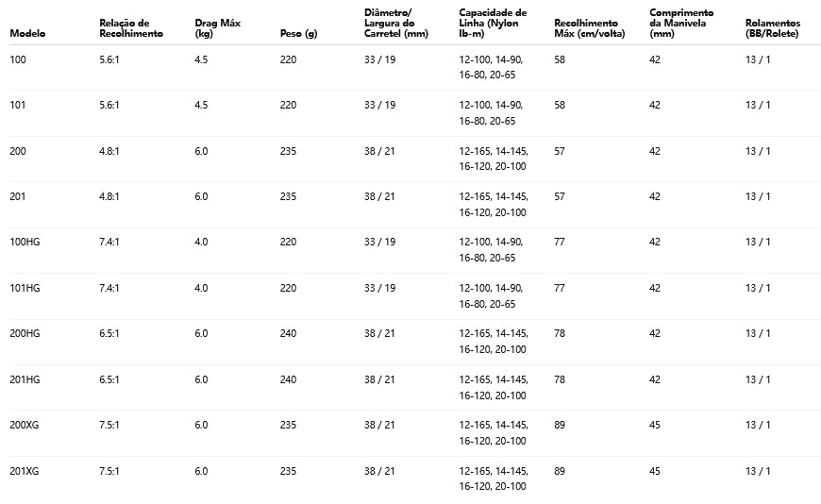Click the 7.5:1 ratio in the 200XG row
The image size is (821, 504).
tap(109, 425)
